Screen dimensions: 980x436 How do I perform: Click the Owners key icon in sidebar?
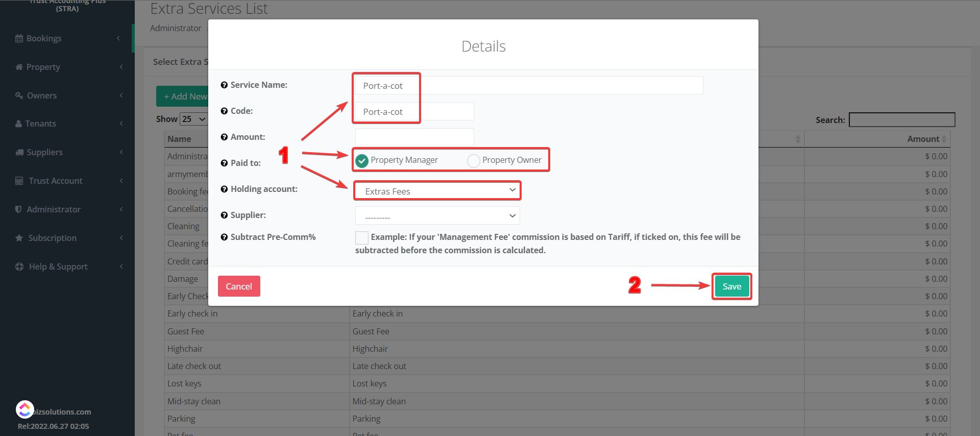pyautogui.click(x=19, y=95)
